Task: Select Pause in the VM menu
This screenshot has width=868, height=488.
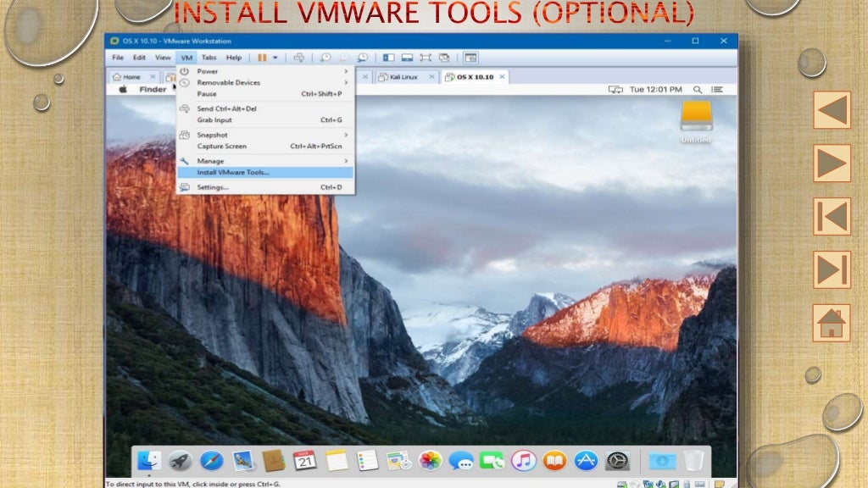Action: point(265,94)
